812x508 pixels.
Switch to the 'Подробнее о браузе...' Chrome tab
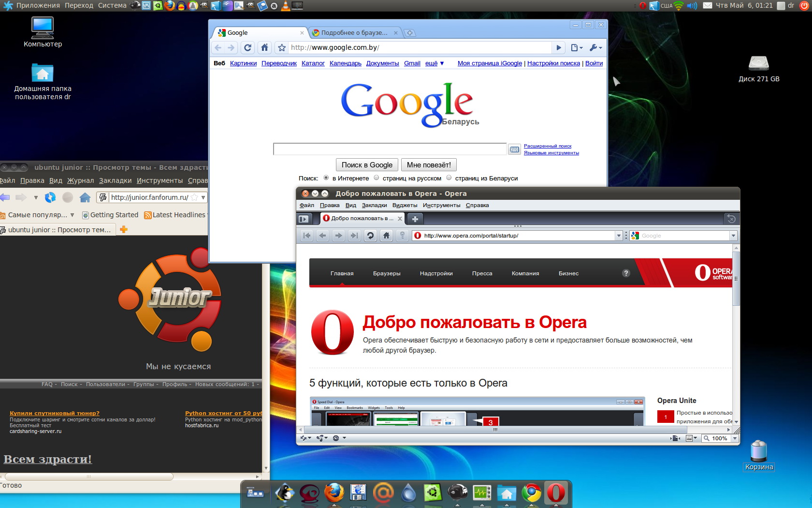354,33
